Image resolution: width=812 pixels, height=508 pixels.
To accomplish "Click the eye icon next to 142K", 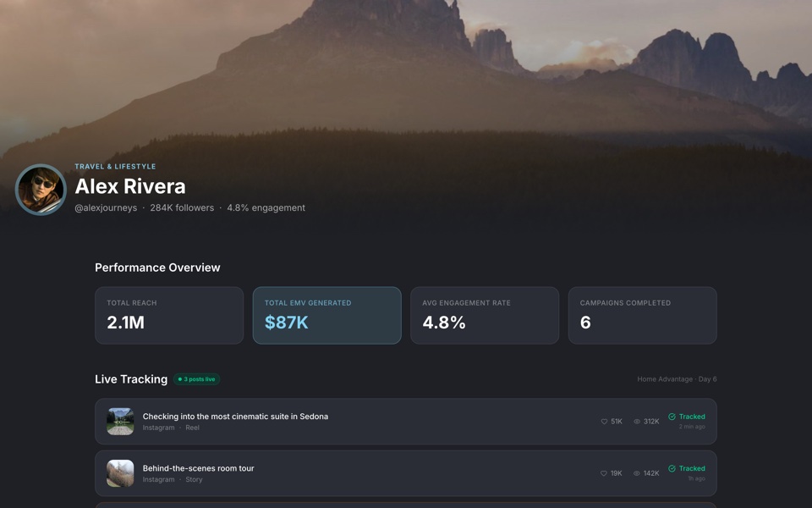I will coord(637,473).
